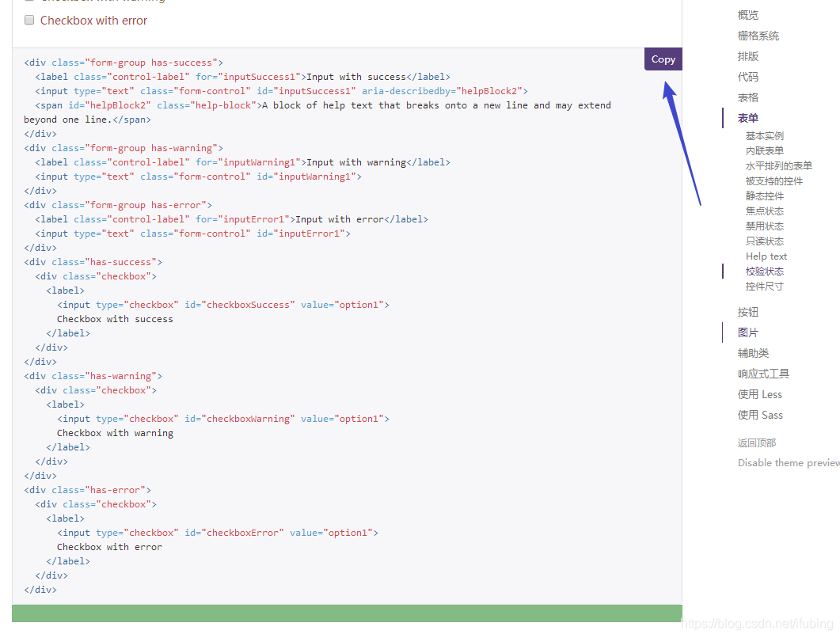840x638 pixels.
Task: Open 禁用状态 in sidebar
Action: [x=765, y=226]
